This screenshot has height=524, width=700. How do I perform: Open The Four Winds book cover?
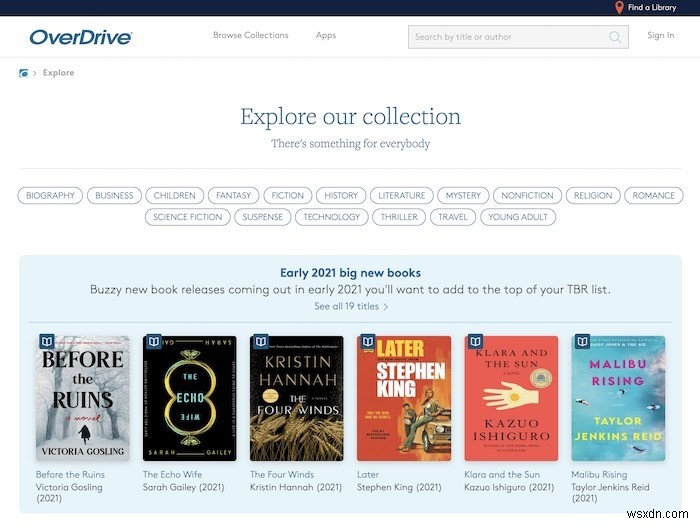point(297,398)
